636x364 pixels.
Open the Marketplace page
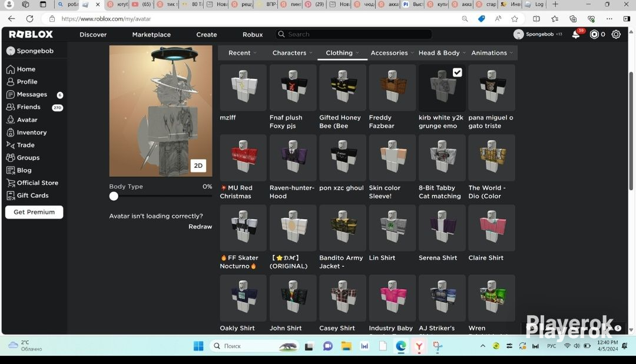[151, 35]
